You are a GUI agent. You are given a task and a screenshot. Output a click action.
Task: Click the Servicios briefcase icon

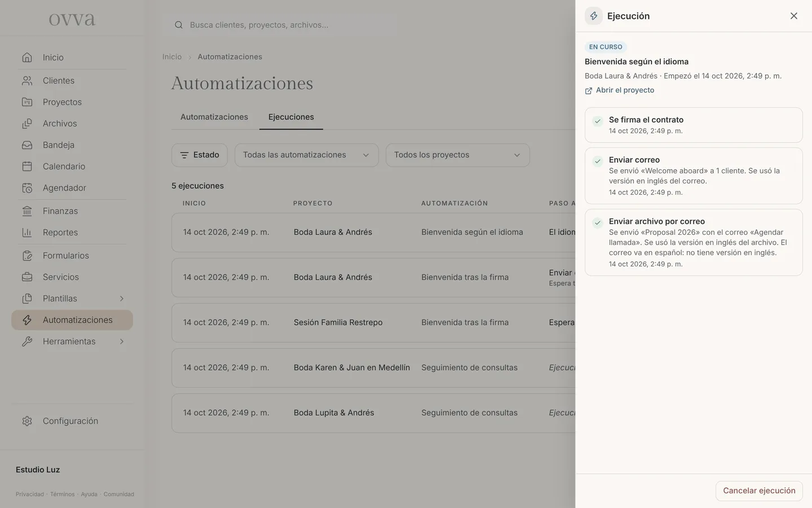(x=27, y=277)
